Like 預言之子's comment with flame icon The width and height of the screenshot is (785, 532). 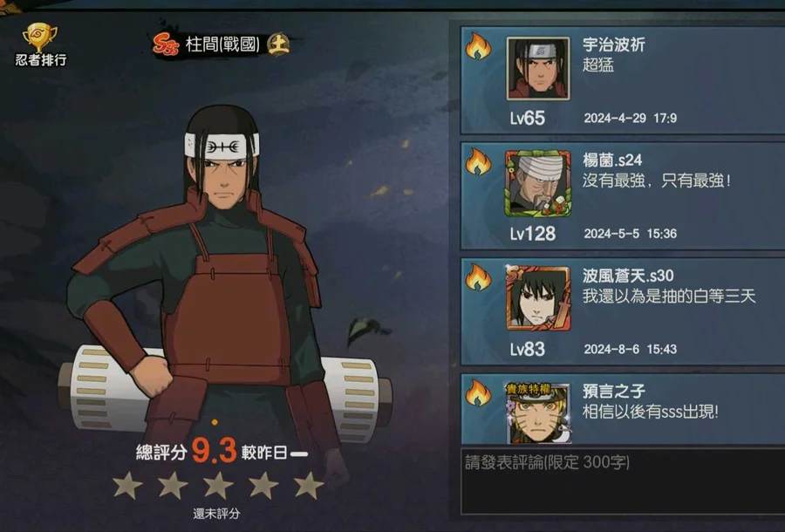478,392
